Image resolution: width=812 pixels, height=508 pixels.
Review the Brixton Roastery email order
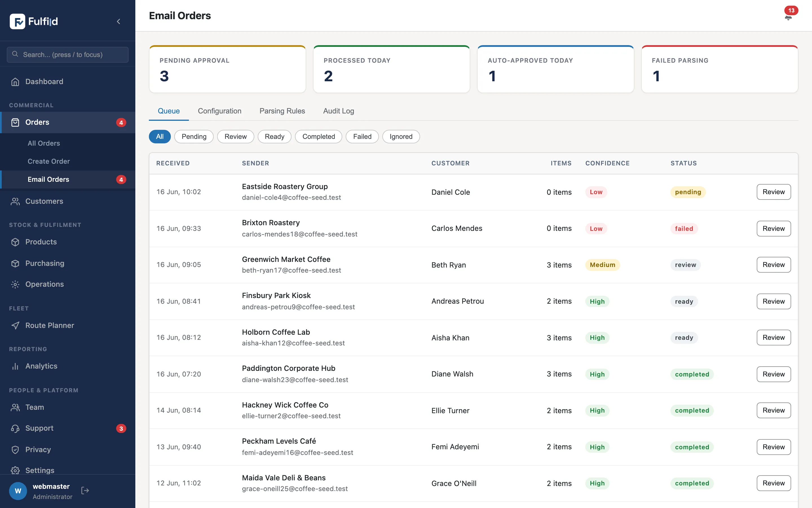[774, 229]
